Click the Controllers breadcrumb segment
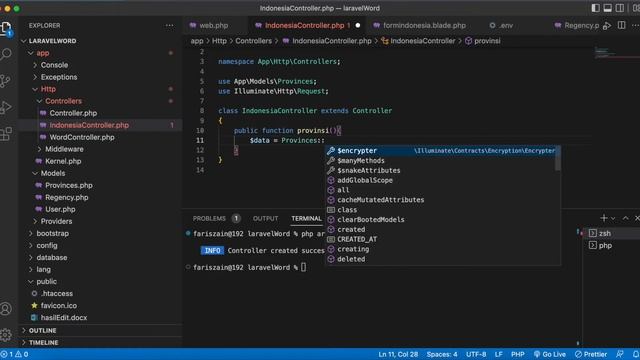Screen dimensions: 640x360 click(x=253, y=41)
